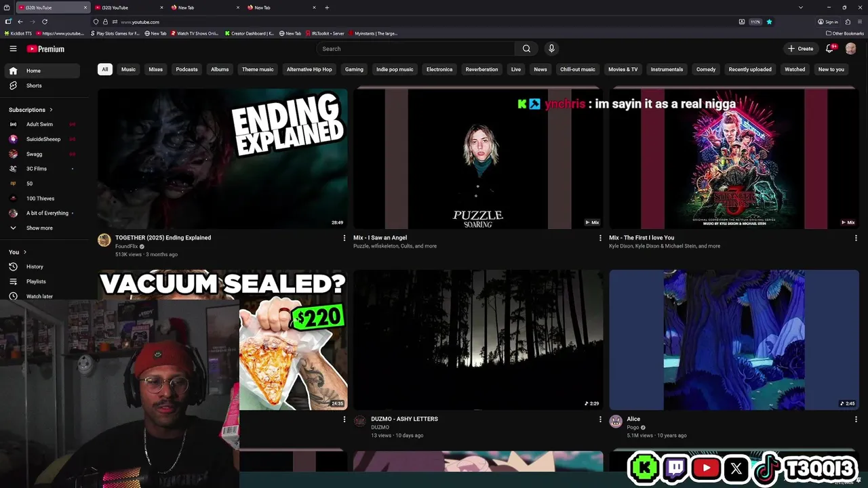
Task: Open the KickBot TTS bookmark
Action: coord(18,33)
